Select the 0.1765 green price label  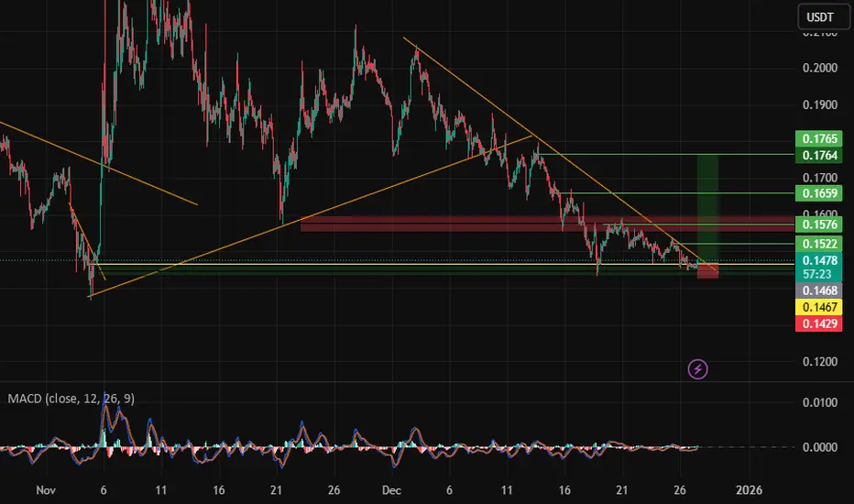pos(818,139)
